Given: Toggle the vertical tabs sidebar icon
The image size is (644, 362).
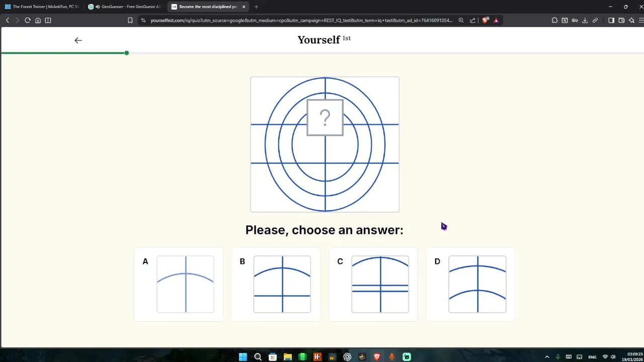Looking at the screenshot, I should (48, 20).
